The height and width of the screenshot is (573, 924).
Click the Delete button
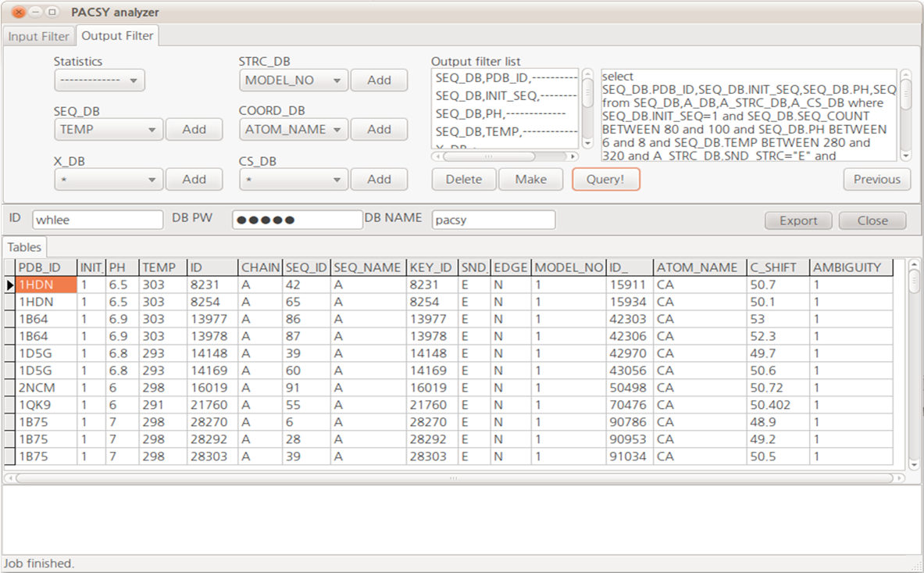point(464,179)
